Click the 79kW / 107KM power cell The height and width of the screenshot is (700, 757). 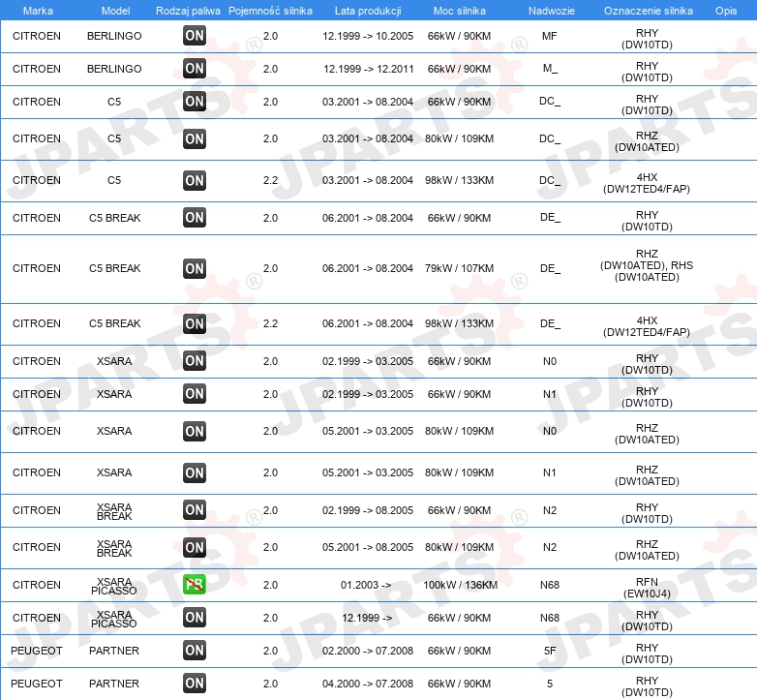(x=459, y=268)
